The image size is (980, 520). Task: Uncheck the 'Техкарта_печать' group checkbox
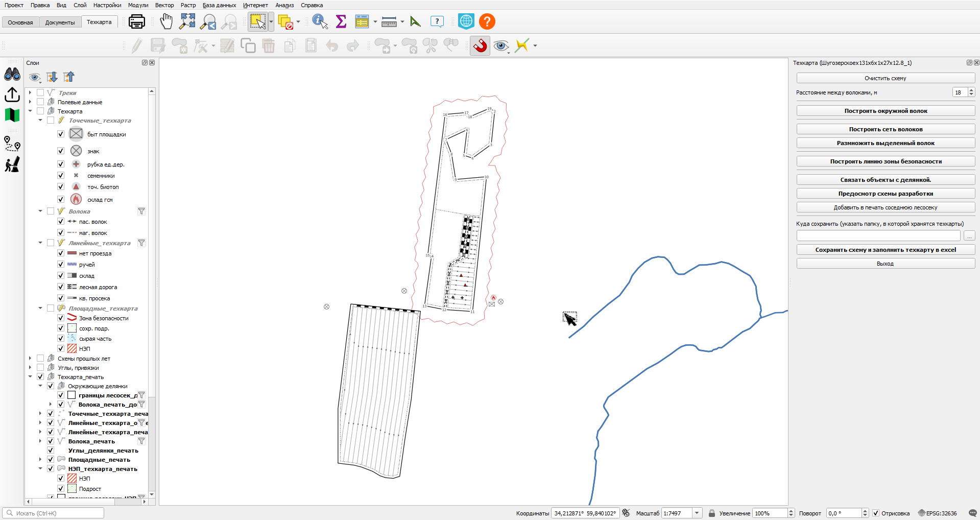tap(40, 376)
